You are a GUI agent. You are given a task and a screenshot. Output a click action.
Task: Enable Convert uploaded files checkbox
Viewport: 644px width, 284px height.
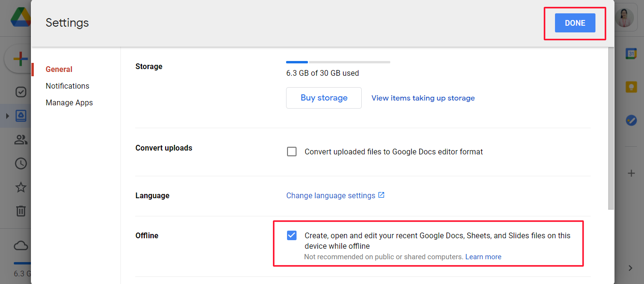point(292,152)
